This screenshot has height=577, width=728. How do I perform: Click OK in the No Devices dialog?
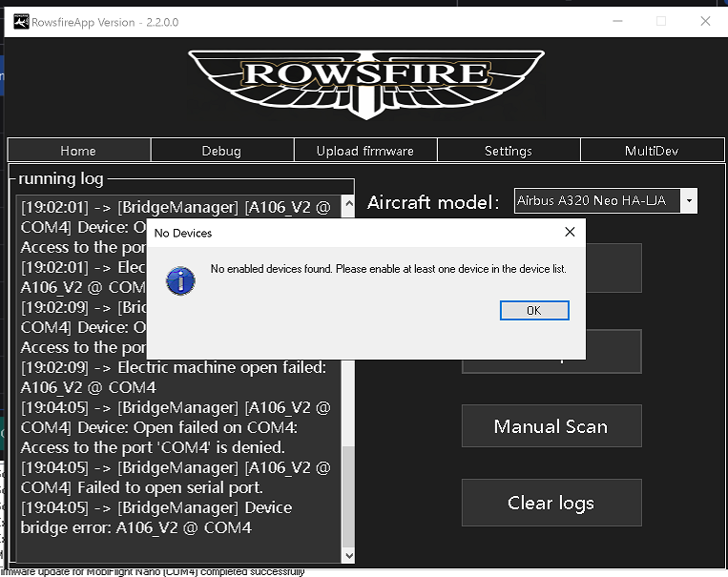pos(534,311)
